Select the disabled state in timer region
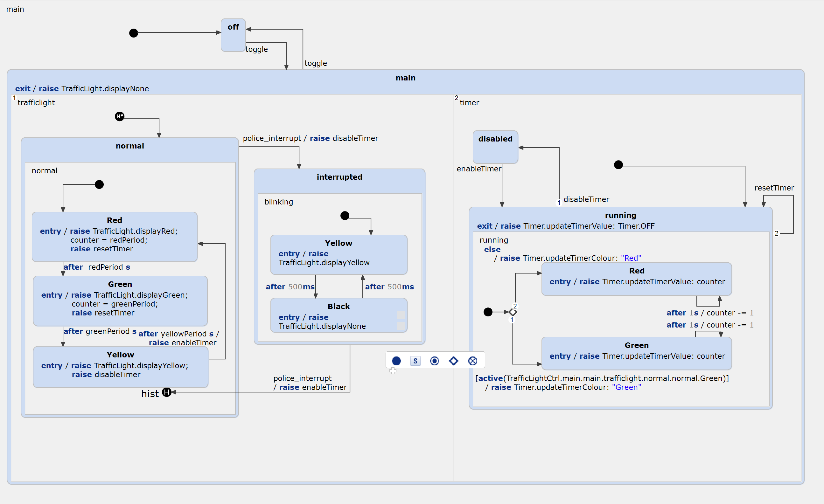 click(x=495, y=147)
